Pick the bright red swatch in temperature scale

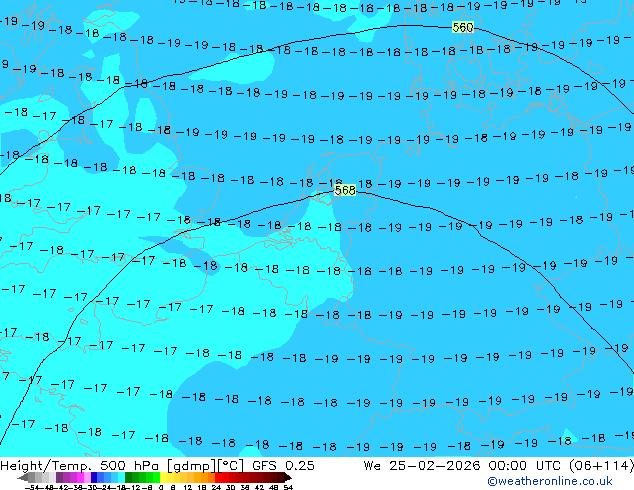[x=218, y=478]
